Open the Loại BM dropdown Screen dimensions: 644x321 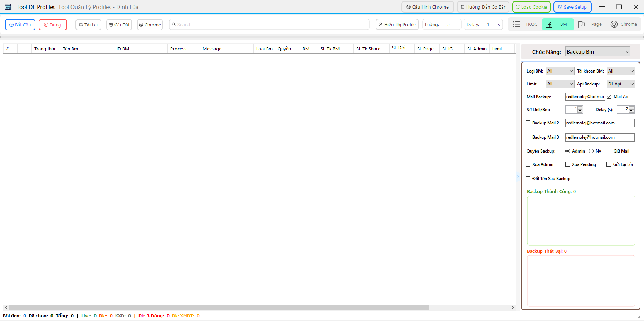(x=560, y=71)
